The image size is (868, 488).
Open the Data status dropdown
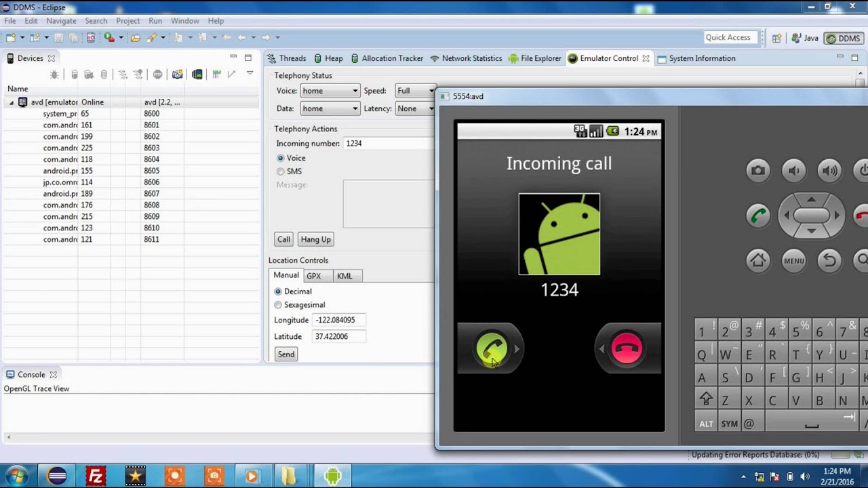pyautogui.click(x=330, y=108)
